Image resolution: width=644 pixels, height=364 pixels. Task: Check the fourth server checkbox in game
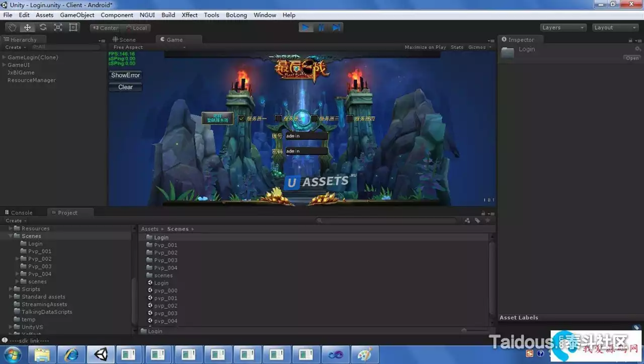350,119
